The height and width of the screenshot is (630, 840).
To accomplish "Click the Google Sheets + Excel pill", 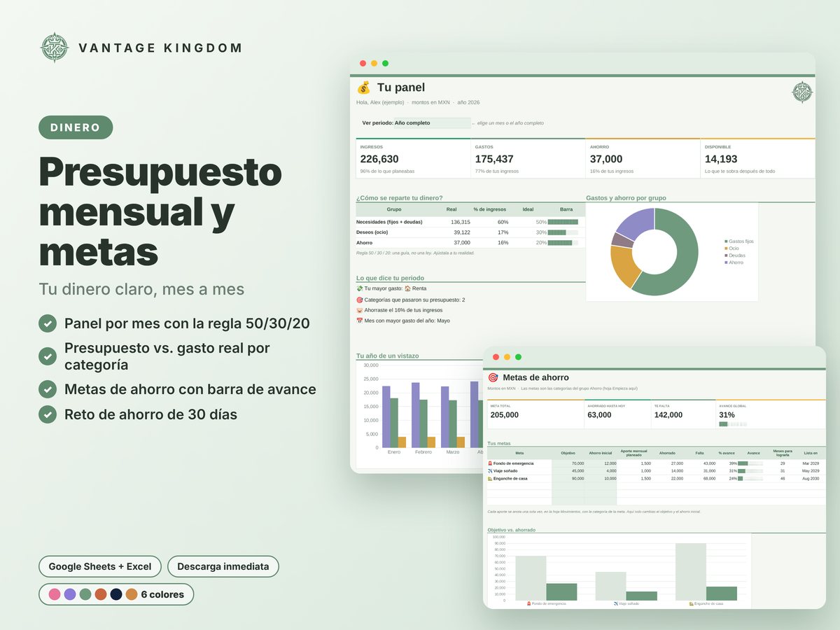I will click(x=100, y=566).
